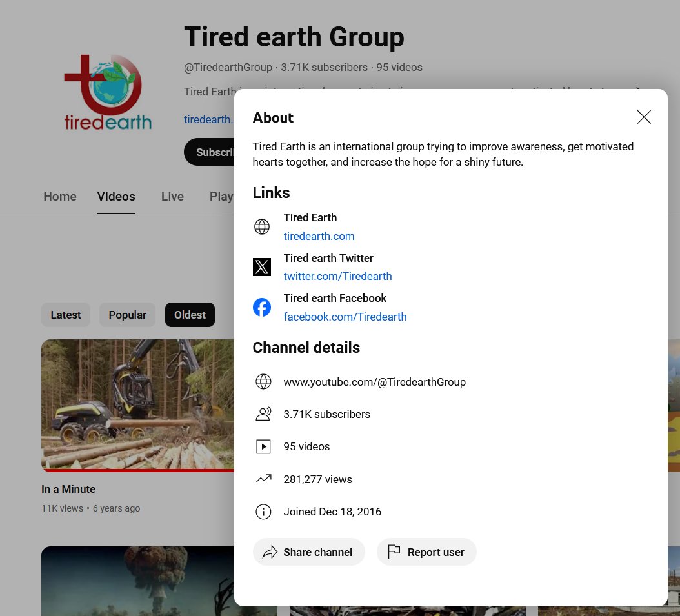680x616 pixels.
Task: Click the subscribers icon in Channel details
Action: click(x=263, y=413)
